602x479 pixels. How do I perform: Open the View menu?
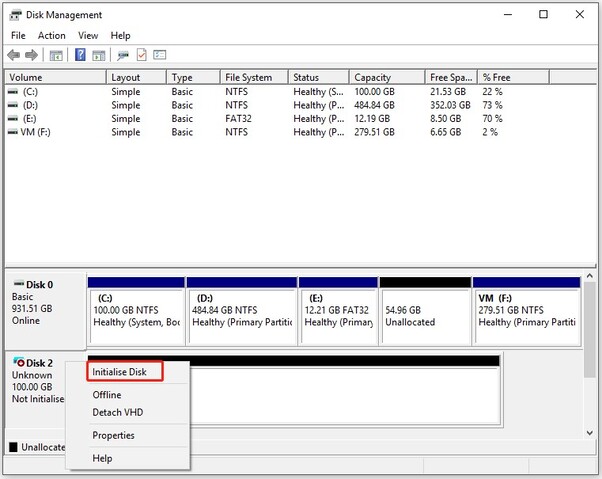[88, 35]
